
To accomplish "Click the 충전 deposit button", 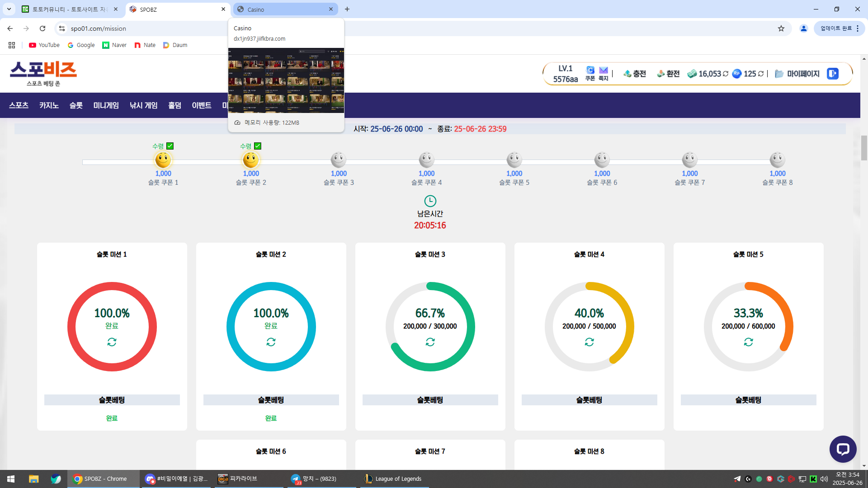I will [635, 74].
